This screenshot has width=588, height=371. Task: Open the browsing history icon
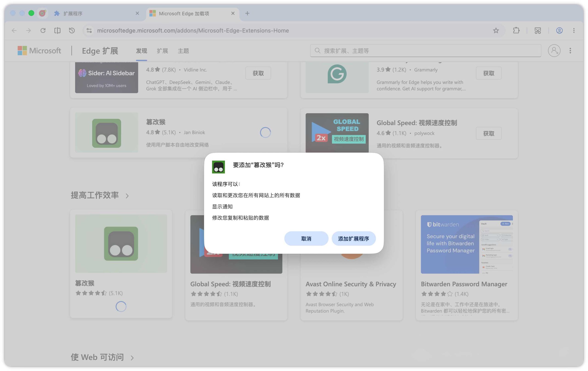72,31
